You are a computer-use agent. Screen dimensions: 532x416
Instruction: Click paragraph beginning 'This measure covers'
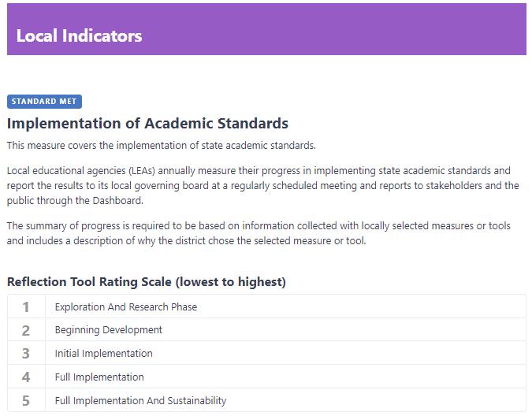pos(161,146)
